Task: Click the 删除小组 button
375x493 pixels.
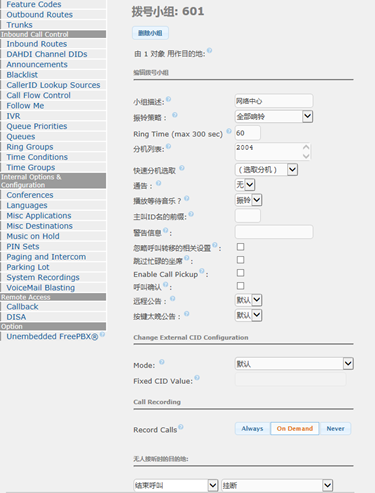Action: pos(150,33)
